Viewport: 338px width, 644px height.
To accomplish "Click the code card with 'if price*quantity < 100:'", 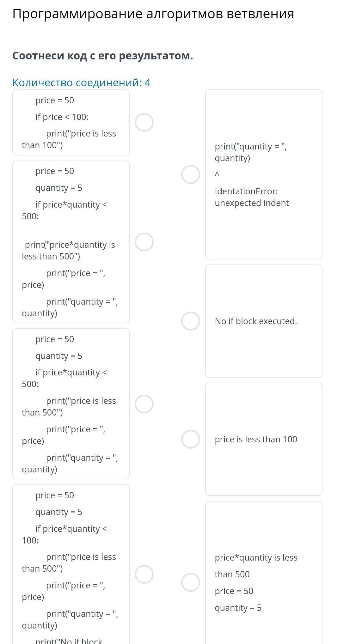I will tap(71, 564).
